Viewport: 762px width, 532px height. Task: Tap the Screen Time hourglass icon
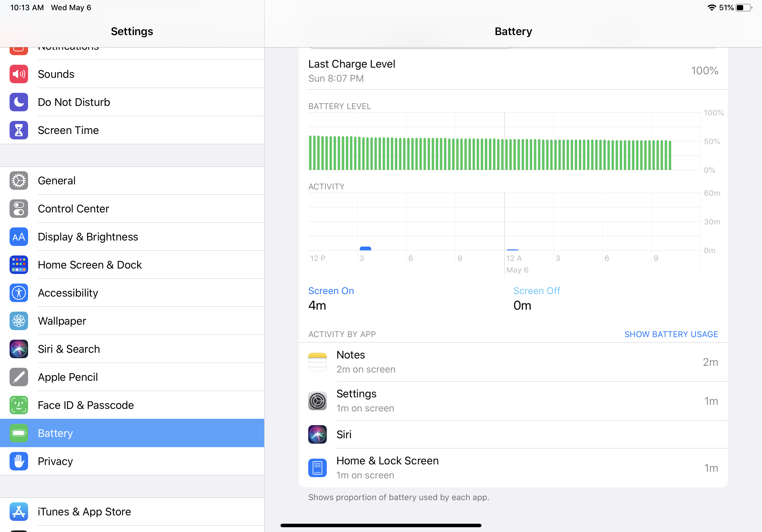pos(19,130)
